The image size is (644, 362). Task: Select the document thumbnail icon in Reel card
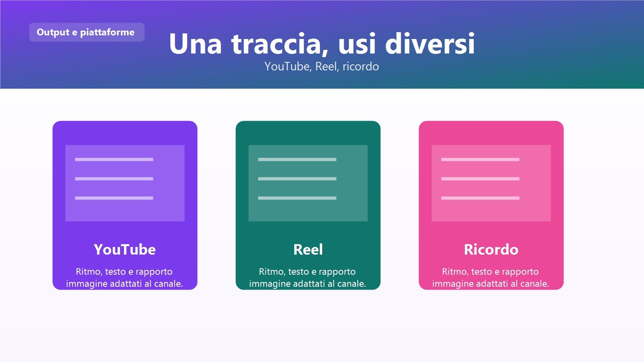308,183
